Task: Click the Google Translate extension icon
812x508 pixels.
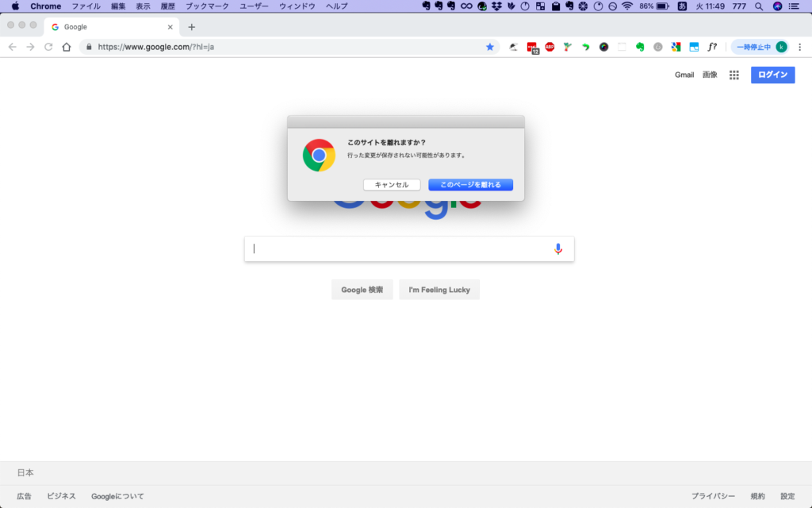Action: (x=676, y=47)
